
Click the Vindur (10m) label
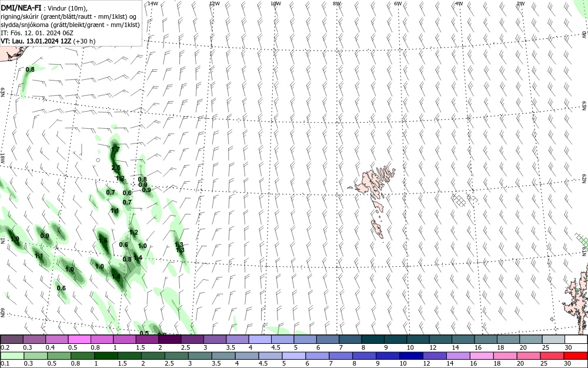[67, 8]
